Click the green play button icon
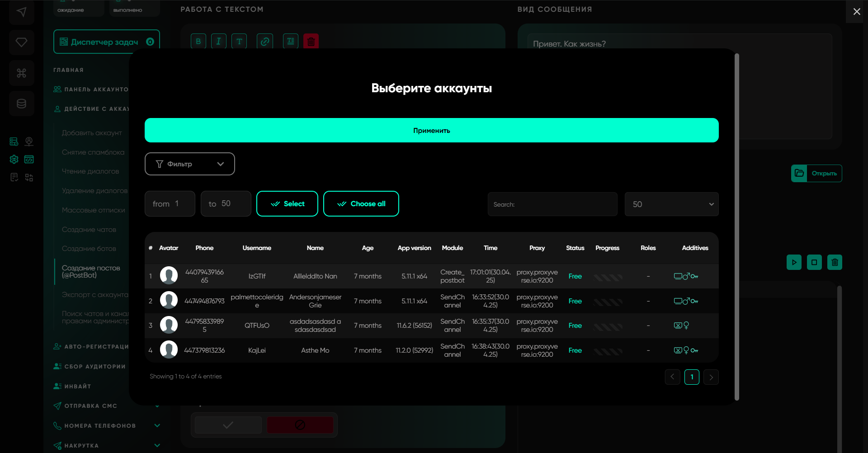This screenshot has height=453, width=868. pos(794,262)
